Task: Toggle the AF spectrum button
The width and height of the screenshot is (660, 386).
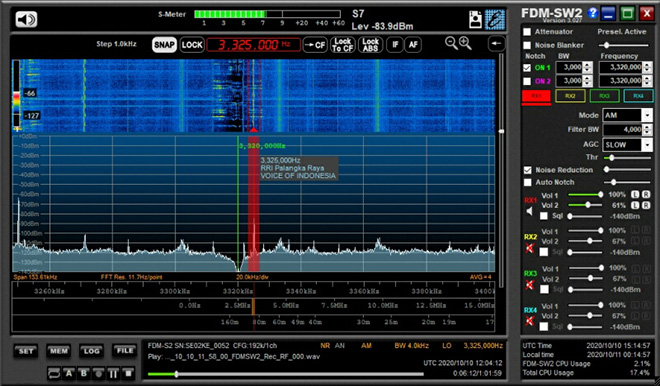Action: pyautogui.click(x=413, y=45)
